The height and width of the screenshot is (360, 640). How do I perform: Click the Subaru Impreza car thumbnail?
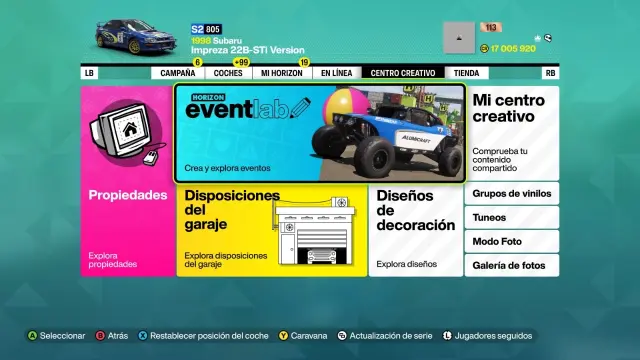(136, 36)
